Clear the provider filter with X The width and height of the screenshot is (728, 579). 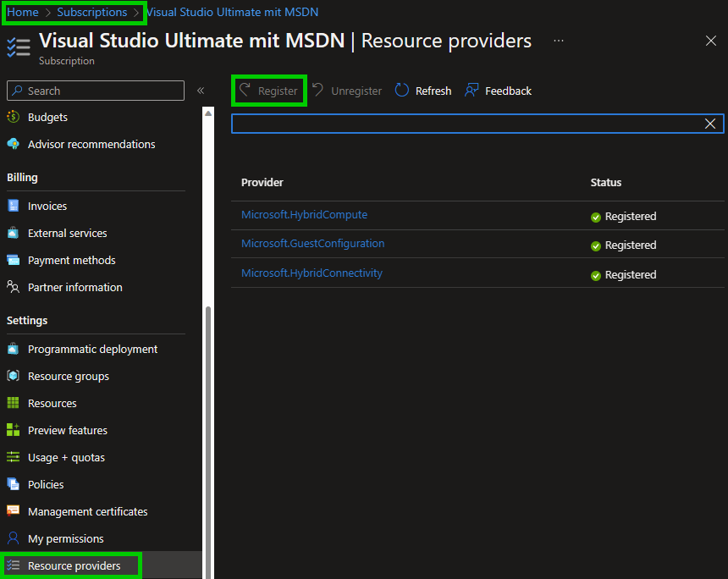coord(710,124)
